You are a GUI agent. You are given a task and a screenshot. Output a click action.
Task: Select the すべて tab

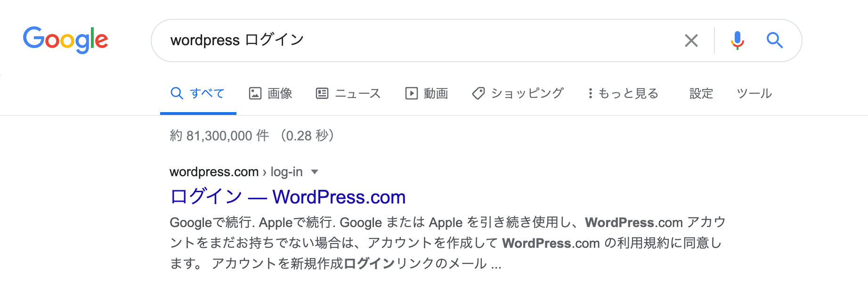198,93
